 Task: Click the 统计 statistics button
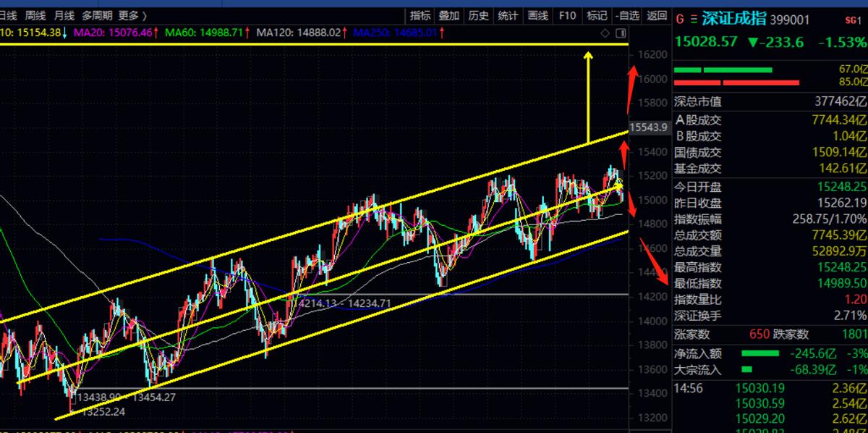click(x=508, y=15)
